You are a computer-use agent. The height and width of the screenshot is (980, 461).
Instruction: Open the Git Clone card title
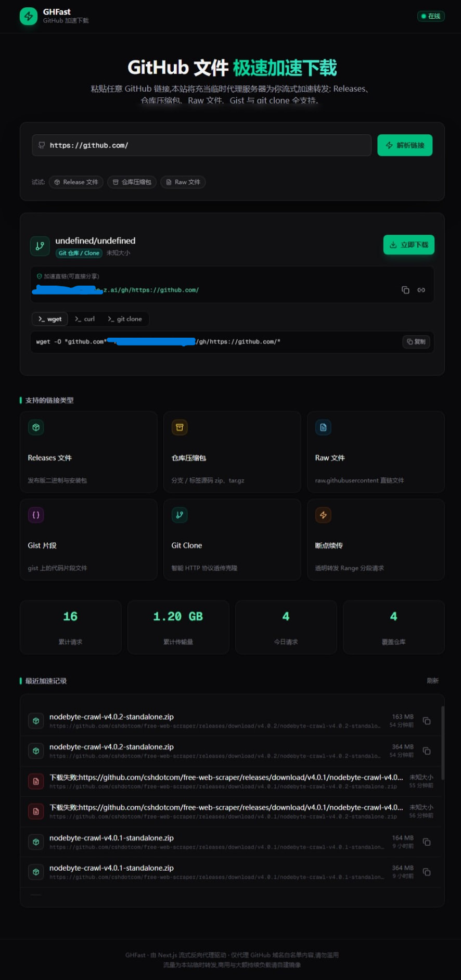[187, 545]
